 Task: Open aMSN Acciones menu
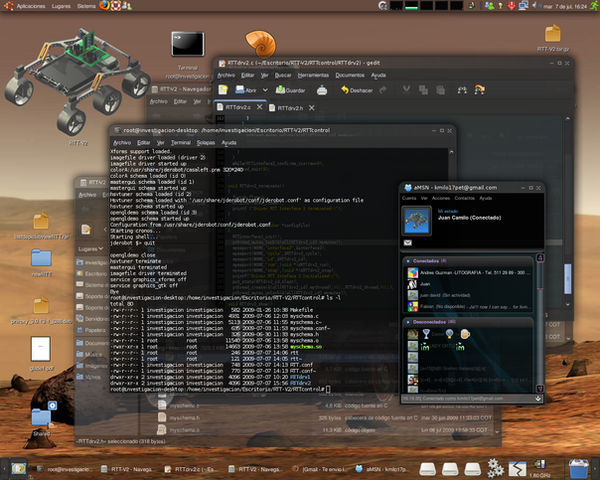coord(441,198)
